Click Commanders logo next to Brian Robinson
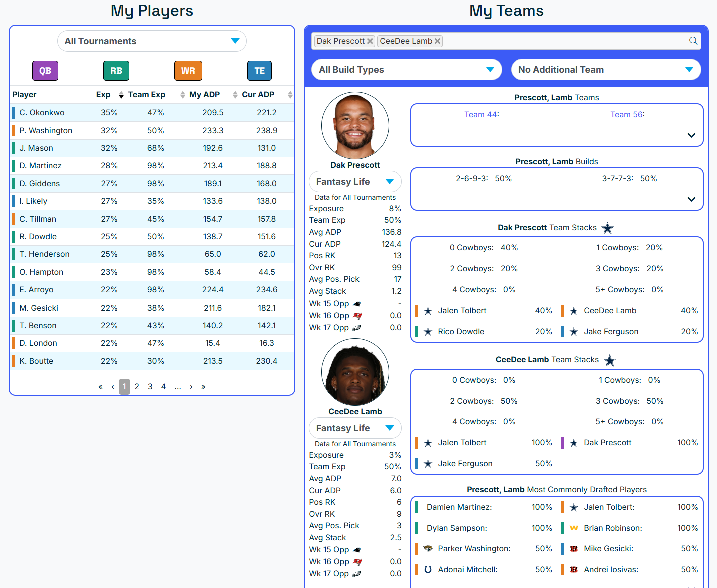Screen dimensions: 717x588 tap(574, 528)
